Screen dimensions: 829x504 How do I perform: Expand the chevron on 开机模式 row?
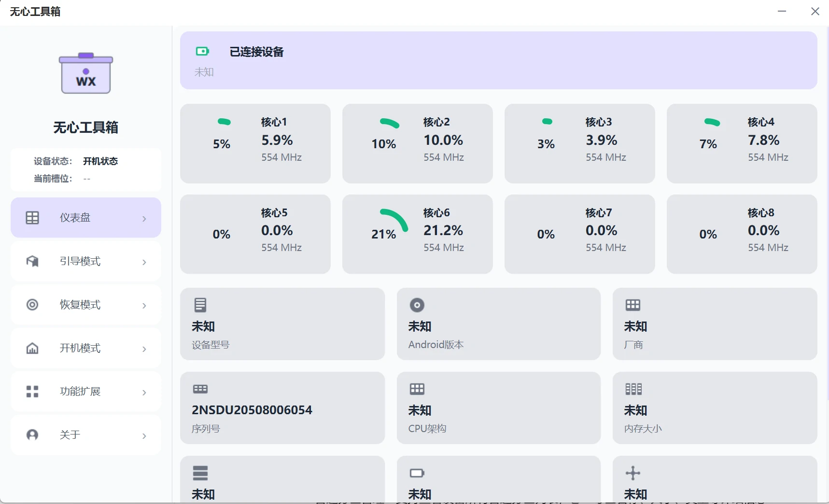tap(144, 349)
